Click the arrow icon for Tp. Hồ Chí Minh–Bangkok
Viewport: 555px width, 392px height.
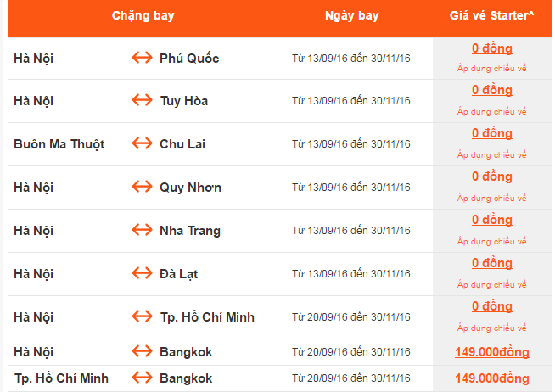[142, 378]
